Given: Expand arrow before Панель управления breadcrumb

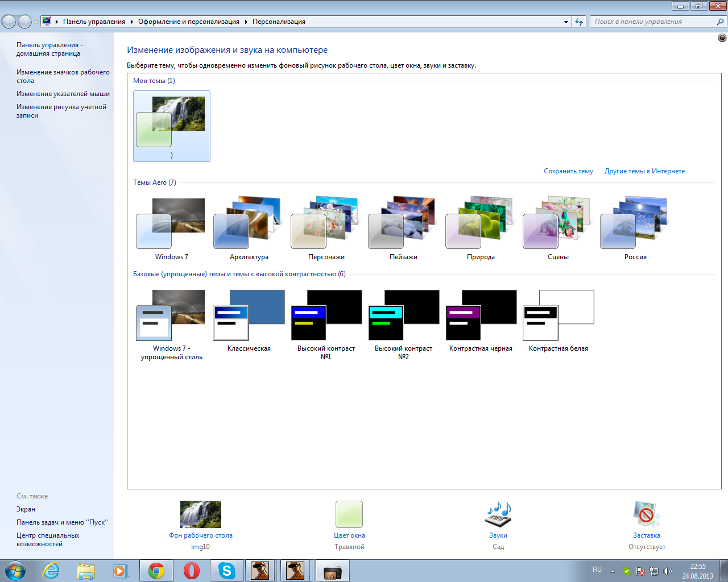Looking at the screenshot, I should click(57, 22).
